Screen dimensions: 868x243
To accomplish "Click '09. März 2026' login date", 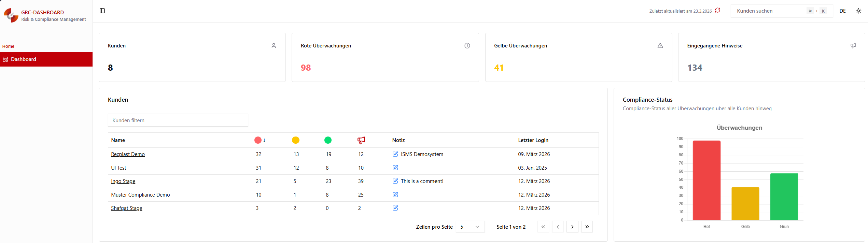I will pos(534,154).
